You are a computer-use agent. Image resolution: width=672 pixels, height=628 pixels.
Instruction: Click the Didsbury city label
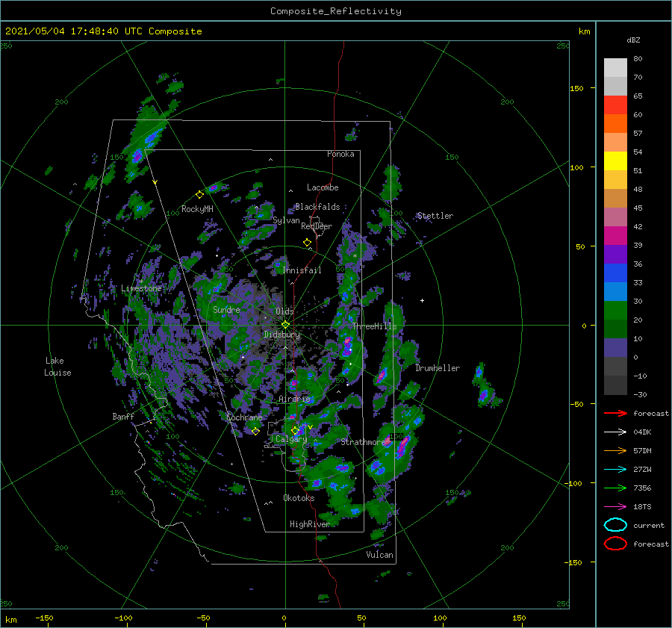(x=281, y=335)
